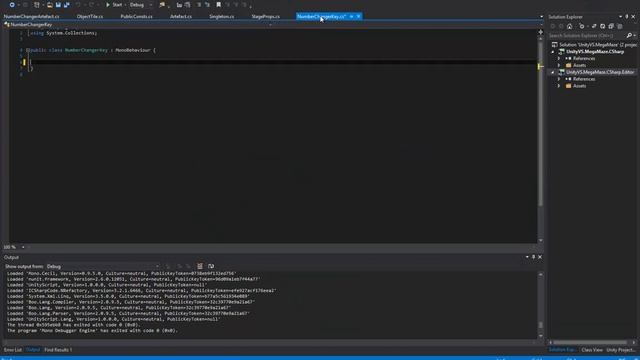Toggle Word Wrap in the Output panel
The image size is (640, 360).
pyautogui.click(x=211, y=266)
